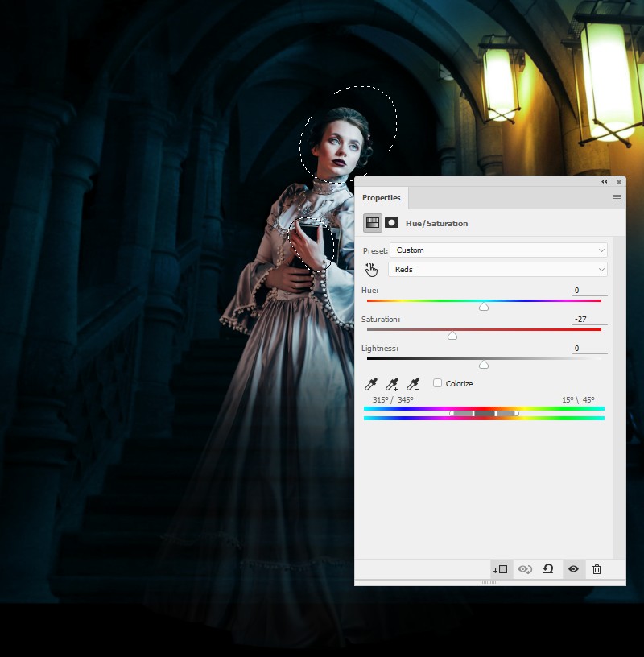This screenshot has width=644, height=657.
Task: Create a clipping mask with the clip icon
Action: 502,569
